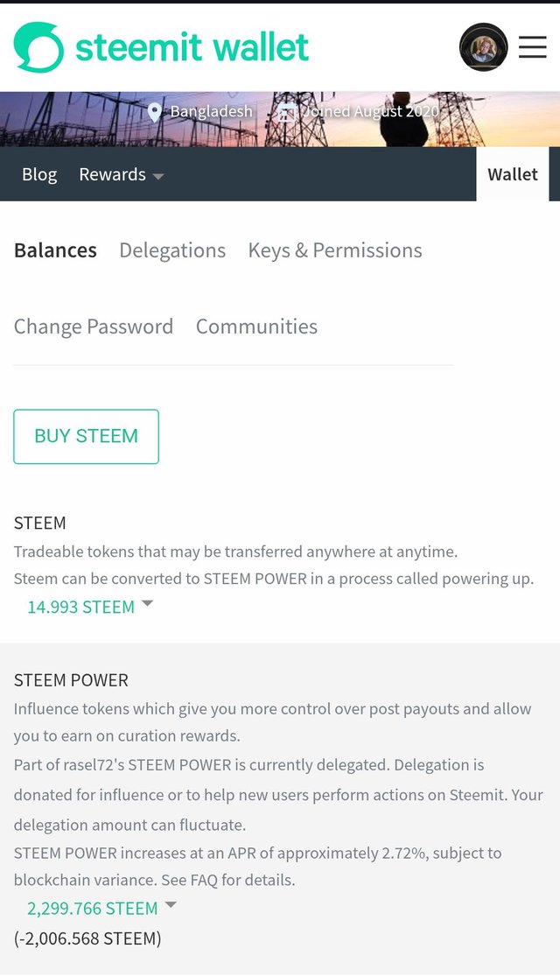Click the Bangladesh location text
The height and width of the screenshot is (977, 560).
(211, 111)
